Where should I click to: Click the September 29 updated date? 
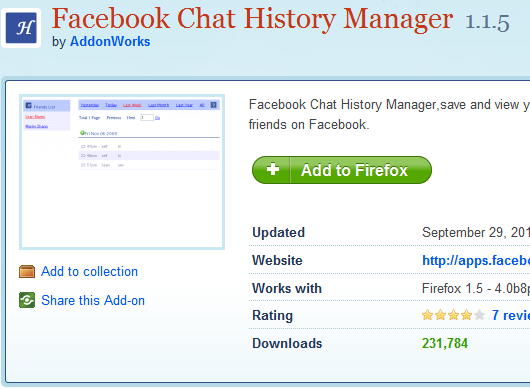(476, 233)
